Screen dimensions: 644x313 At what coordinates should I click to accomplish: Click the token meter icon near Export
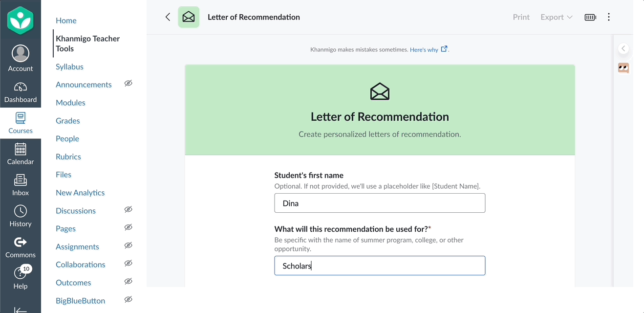[590, 16]
